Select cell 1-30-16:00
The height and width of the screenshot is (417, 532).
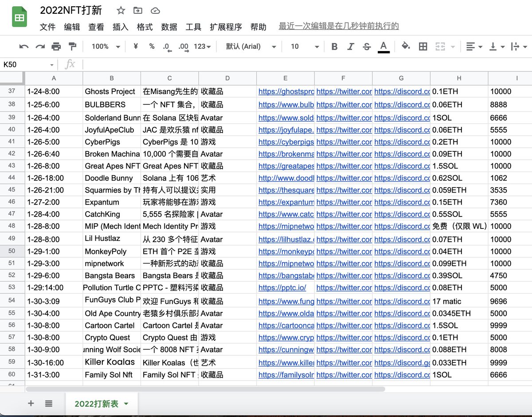[54, 362]
